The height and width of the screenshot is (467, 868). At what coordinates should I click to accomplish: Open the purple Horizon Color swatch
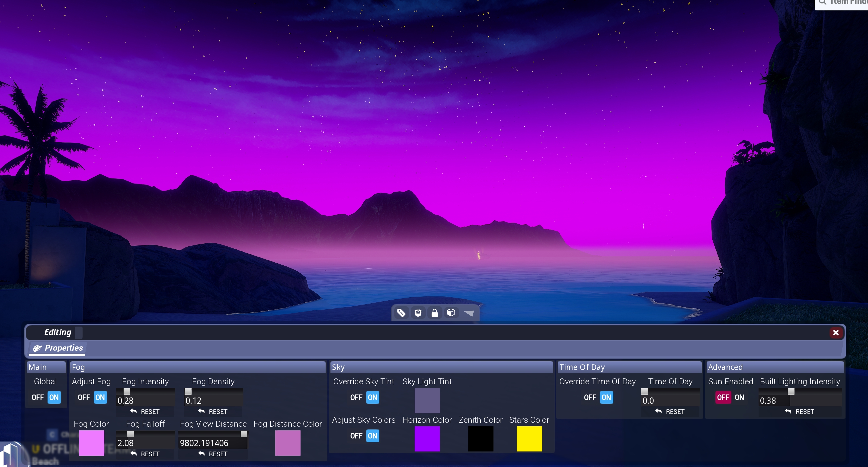point(427,439)
